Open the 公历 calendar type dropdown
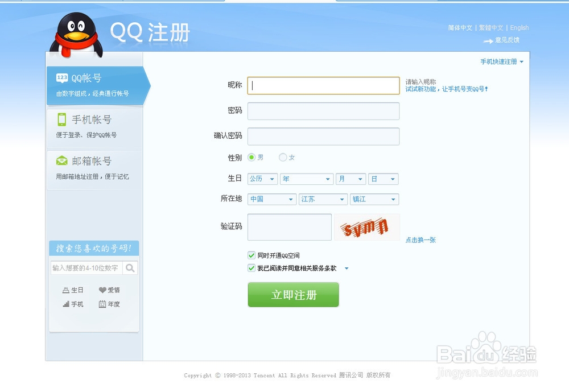The image size is (569, 392). click(263, 179)
